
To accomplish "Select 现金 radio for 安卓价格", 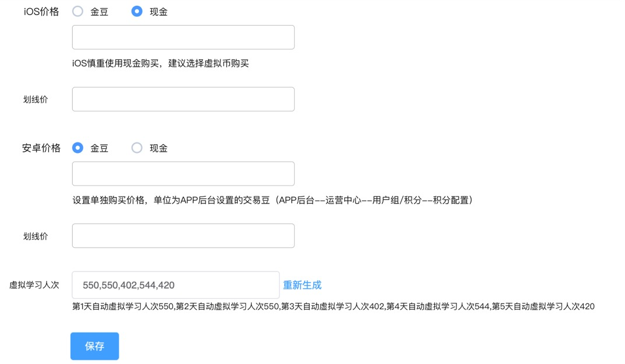I will pos(137,148).
